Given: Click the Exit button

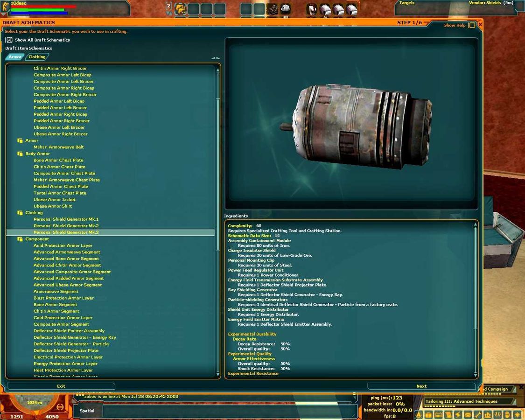Looking at the screenshot, I should (x=61, y=386).
